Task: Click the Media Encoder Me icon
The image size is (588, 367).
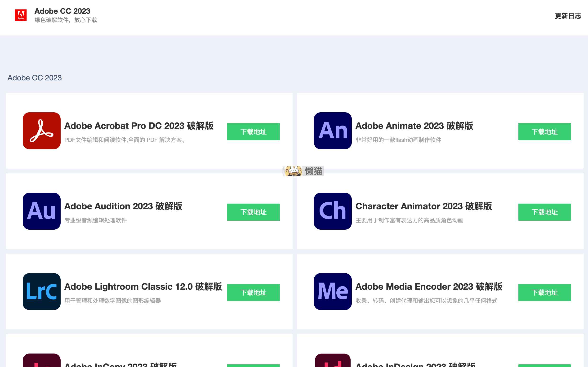Action: pyautogui.click(x=333, y=291)
